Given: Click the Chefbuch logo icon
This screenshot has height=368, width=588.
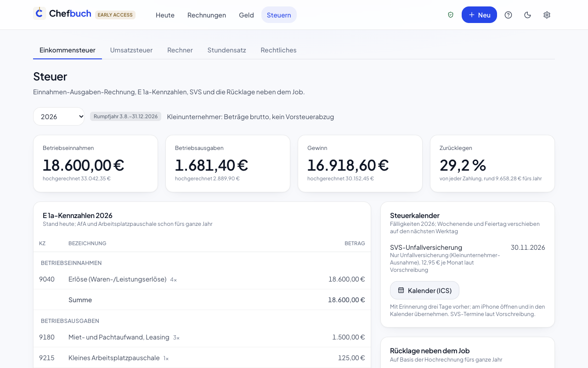Looking at the screenshot, I should click(39, 13).
